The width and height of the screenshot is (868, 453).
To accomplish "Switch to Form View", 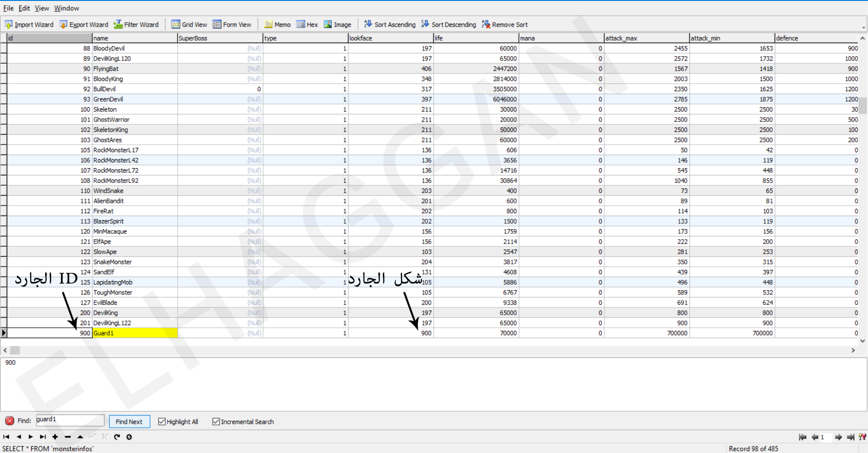I will pyautogui.click(x=232, y=24).
